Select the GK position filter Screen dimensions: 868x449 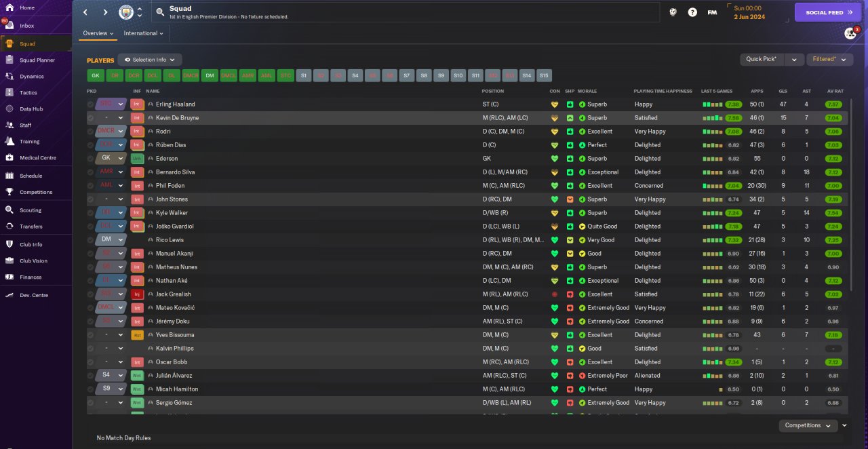click(x=96, y=76)
